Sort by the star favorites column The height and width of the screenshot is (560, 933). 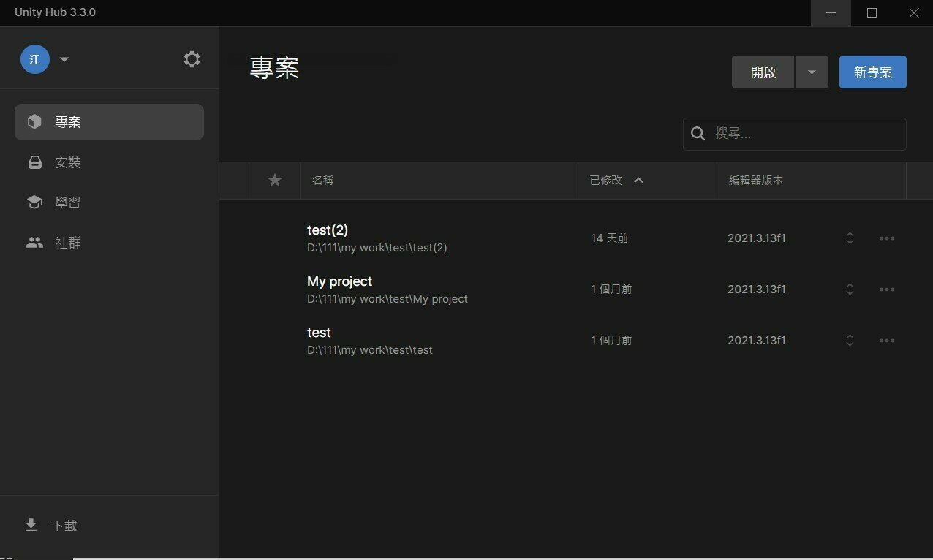pos(275,180)
